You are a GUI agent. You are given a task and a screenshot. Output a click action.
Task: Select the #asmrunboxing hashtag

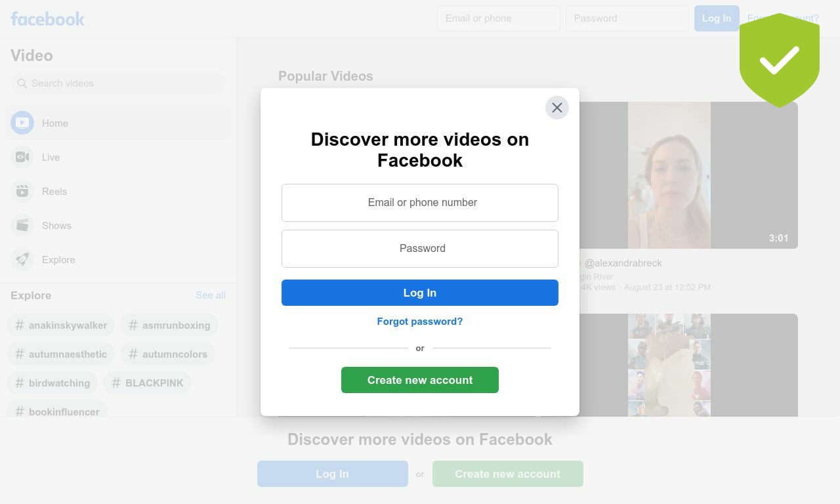click(x=169, y=325)
